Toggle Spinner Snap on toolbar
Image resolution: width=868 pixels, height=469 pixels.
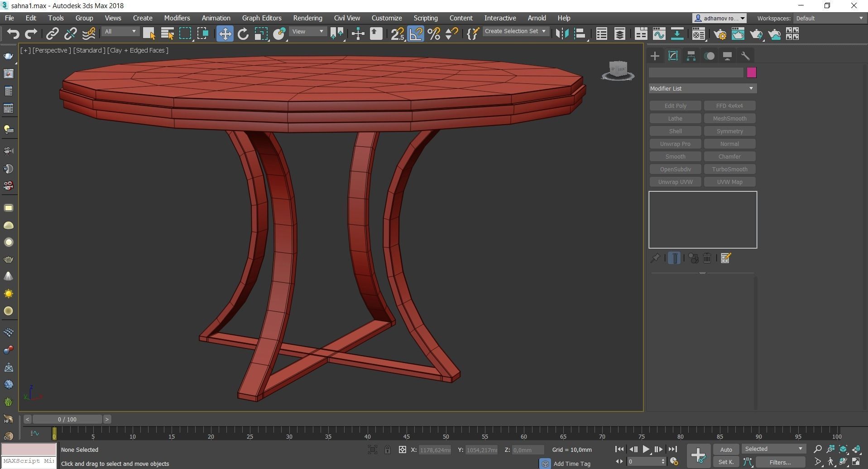451,34
